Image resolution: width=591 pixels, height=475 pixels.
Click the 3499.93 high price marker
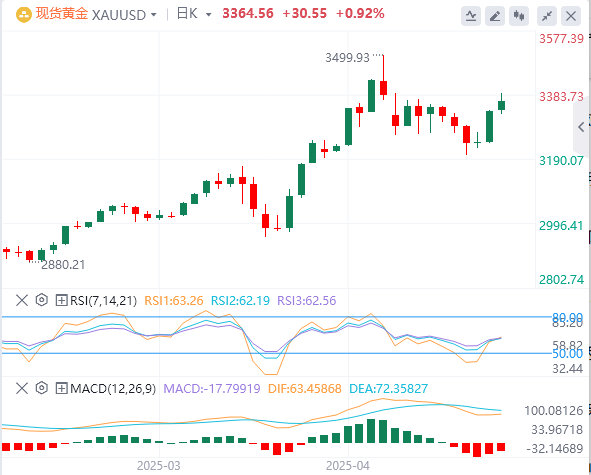coord(348,58)
